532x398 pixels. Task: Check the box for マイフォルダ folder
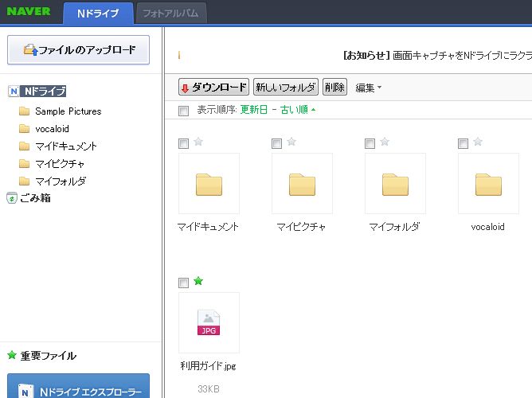pos(370,143)
